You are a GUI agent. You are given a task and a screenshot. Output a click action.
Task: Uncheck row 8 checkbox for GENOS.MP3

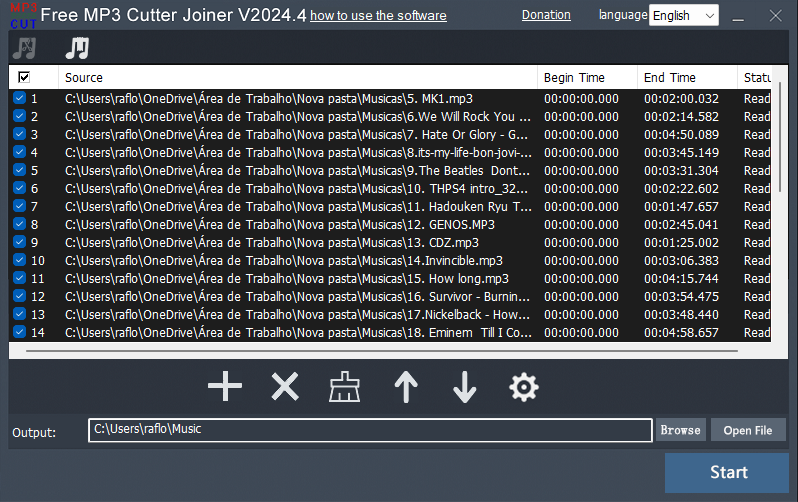coord(19,224)
